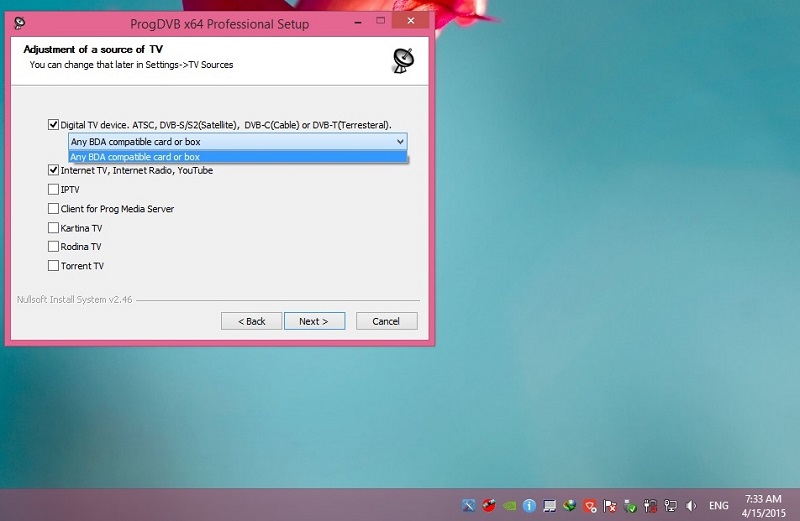This screenshot has height=521, width=800.
Task: Go back using the Back button
Action: coord(251,321)
